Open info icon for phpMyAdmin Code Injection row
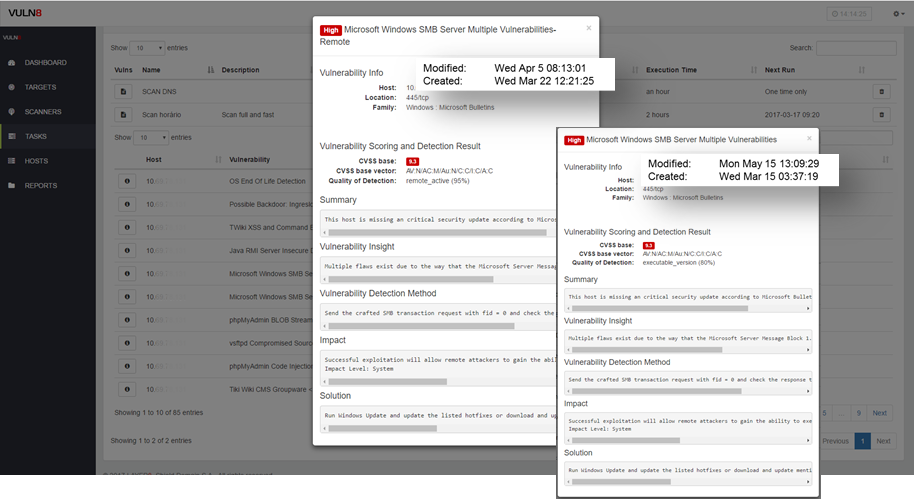The image size is (914, 499). point(127,366)
